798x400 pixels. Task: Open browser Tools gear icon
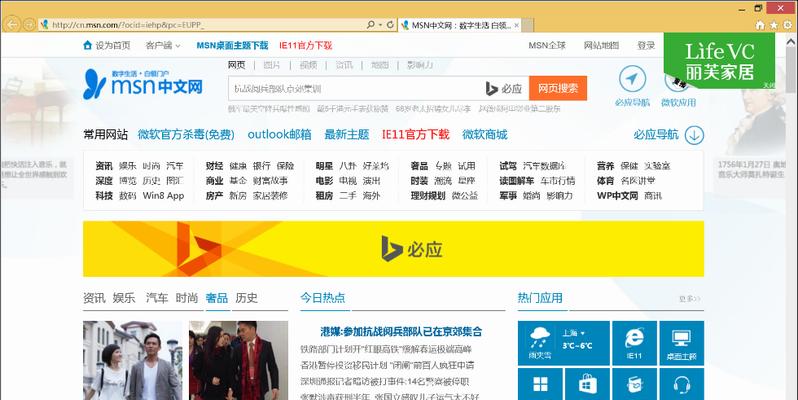click(787, 25)
